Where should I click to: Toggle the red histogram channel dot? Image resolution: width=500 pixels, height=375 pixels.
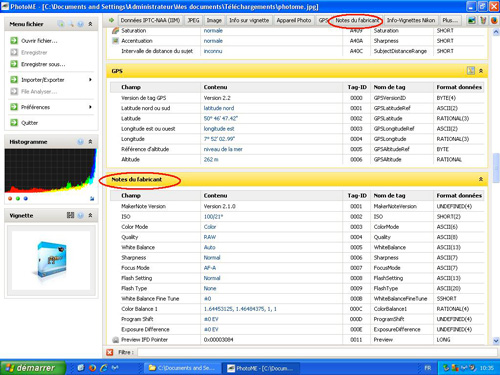click(10, 199)
